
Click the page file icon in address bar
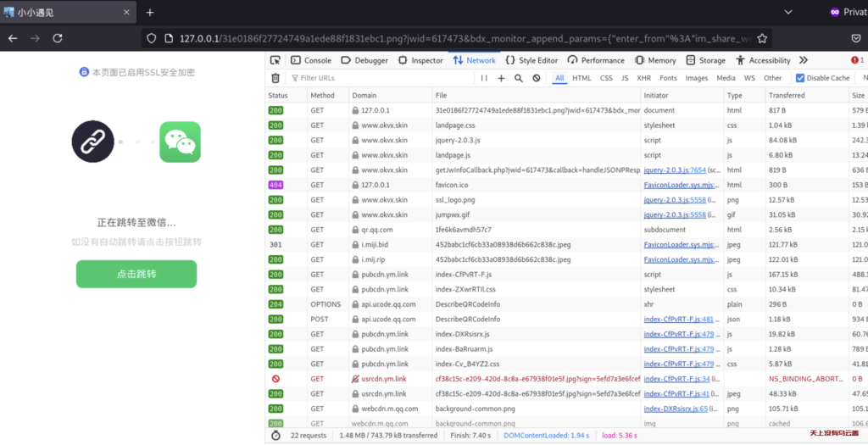click(170, 38)
